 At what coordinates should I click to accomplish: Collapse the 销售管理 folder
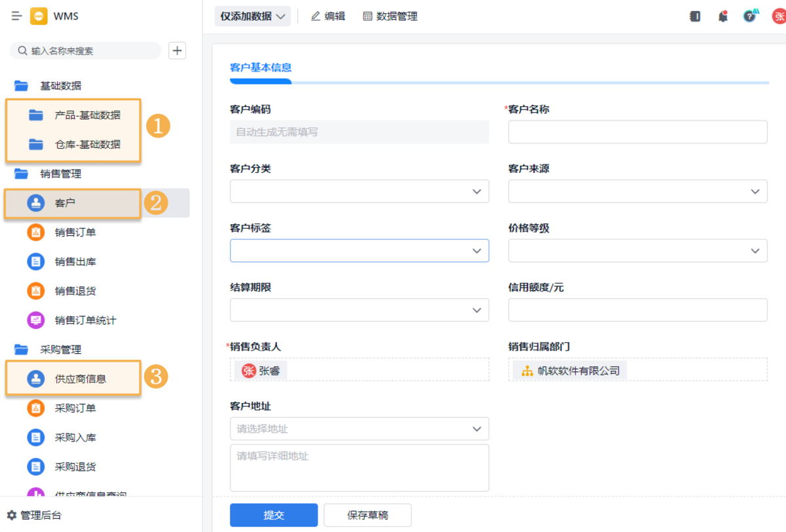60,174
